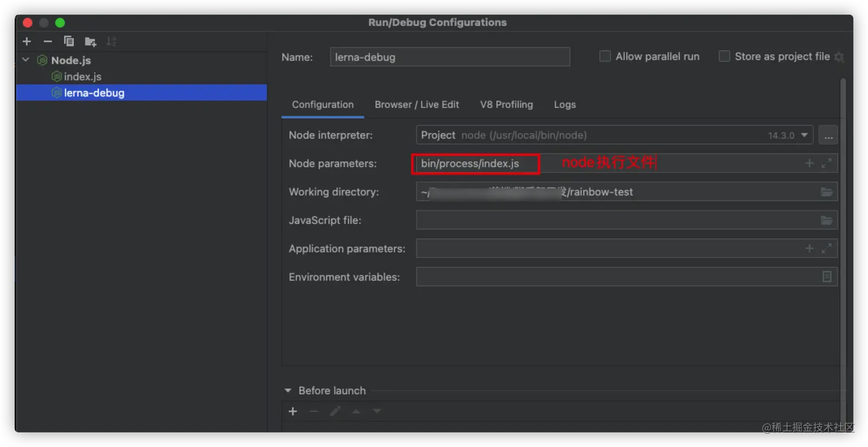Move the Before launch task up
Image resolution: width=868 pixels, height=447 pixels.
pos(356,411)
